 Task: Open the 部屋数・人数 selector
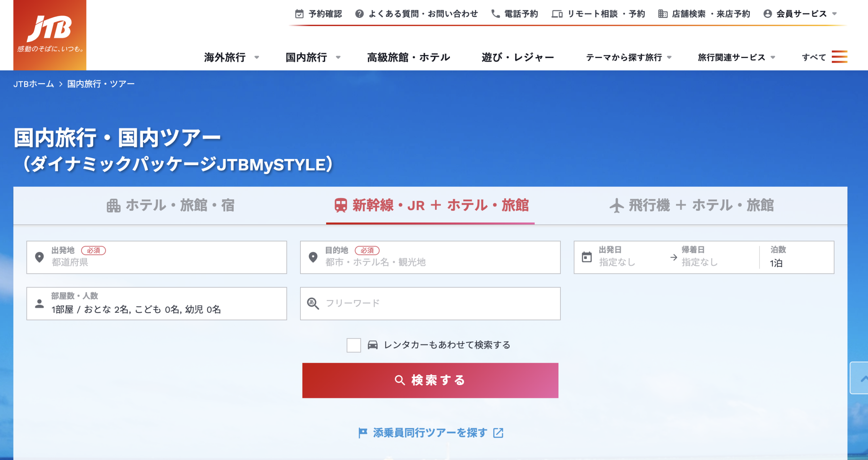click(157, 304)
